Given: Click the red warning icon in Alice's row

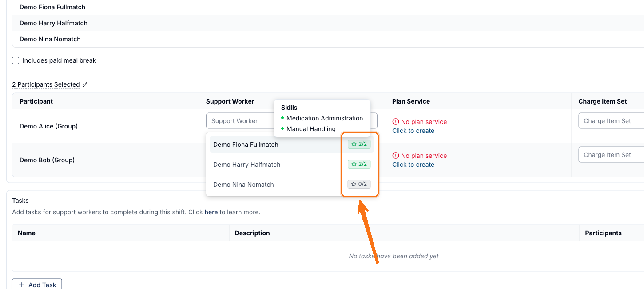Looking at the screenshot, I should pos(395,122).
